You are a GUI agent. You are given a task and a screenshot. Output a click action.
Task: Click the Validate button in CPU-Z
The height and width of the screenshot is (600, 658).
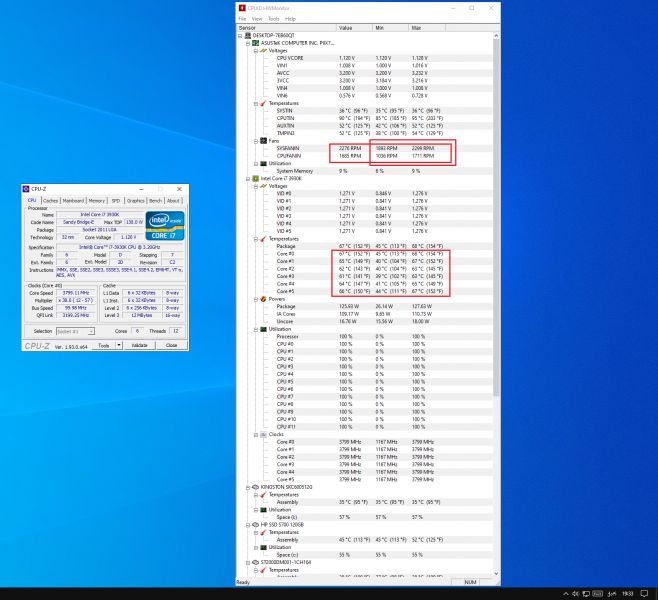coord(139,345)
